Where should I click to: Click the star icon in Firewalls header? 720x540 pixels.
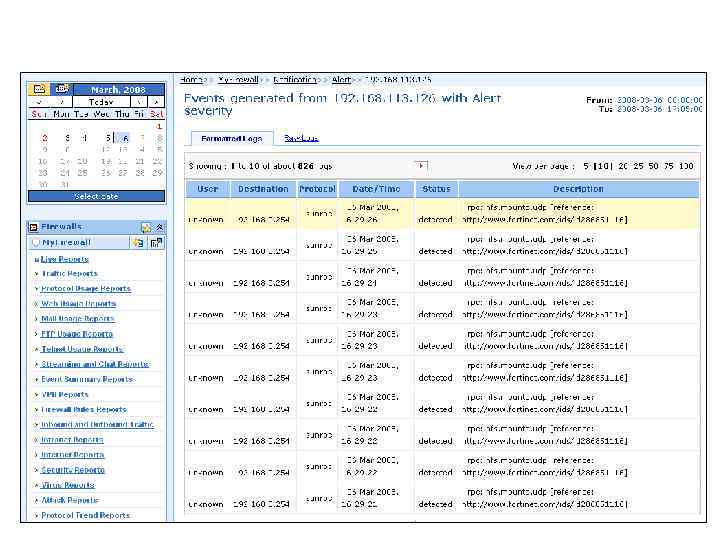point(146,227)
